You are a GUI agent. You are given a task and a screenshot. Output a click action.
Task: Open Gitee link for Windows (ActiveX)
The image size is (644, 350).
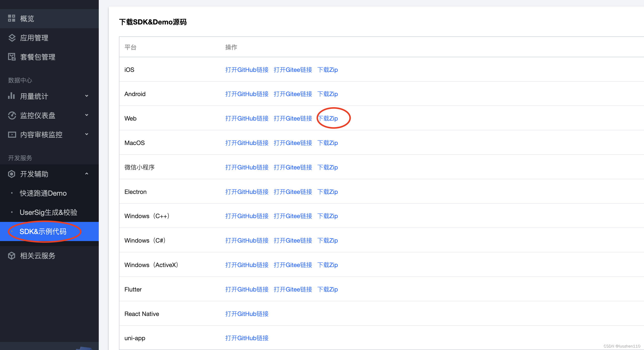(x=293, y=265)
